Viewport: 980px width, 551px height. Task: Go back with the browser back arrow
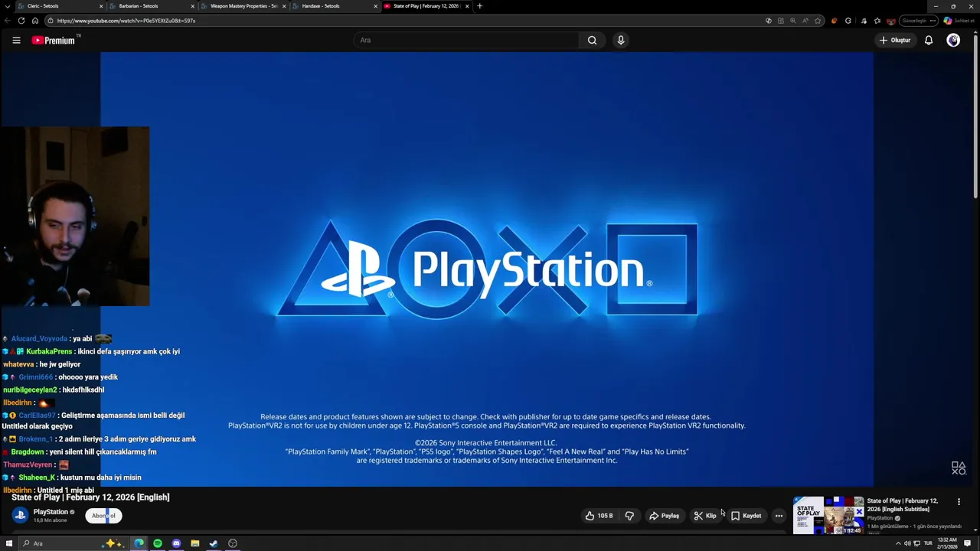pyautogui.click(x=8, y=21)
